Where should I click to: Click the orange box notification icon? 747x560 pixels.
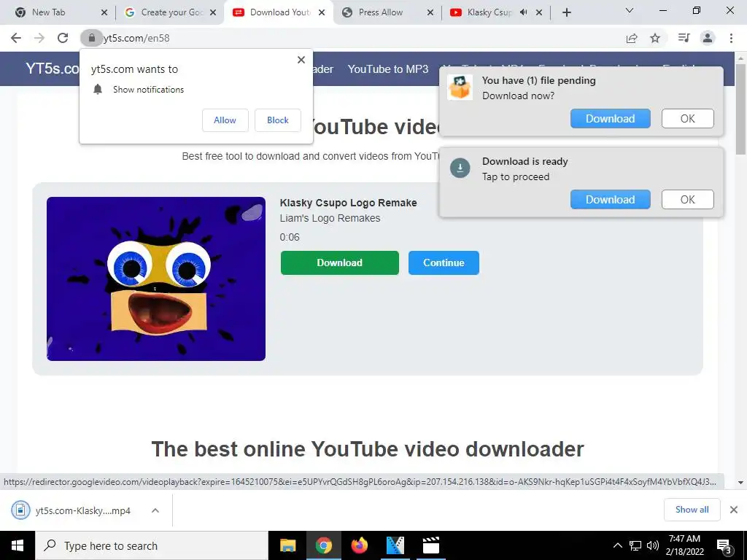(460, 87)
